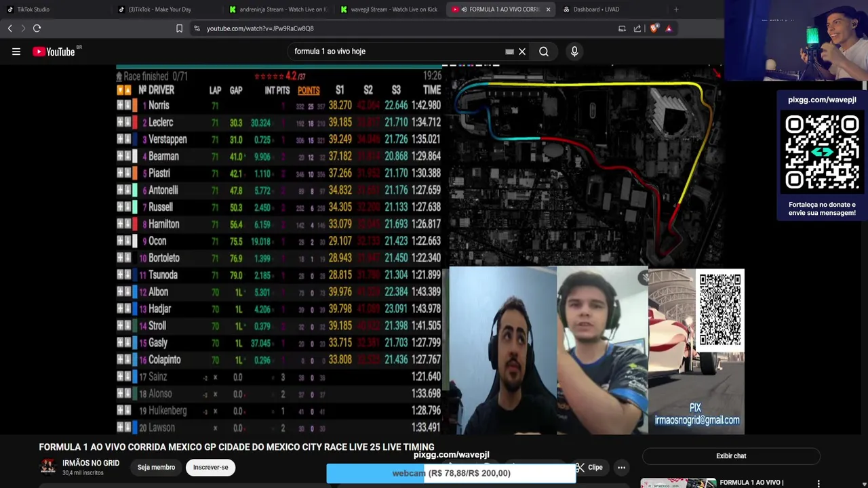
Task: Click the Tsunoda driver name
Action: (163, 275)
